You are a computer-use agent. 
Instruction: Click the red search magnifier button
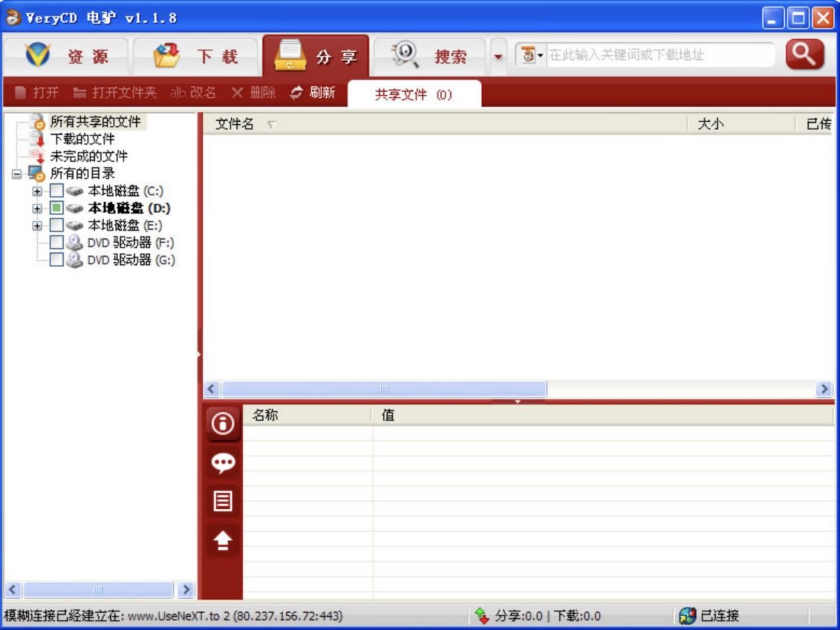[803, 56]
